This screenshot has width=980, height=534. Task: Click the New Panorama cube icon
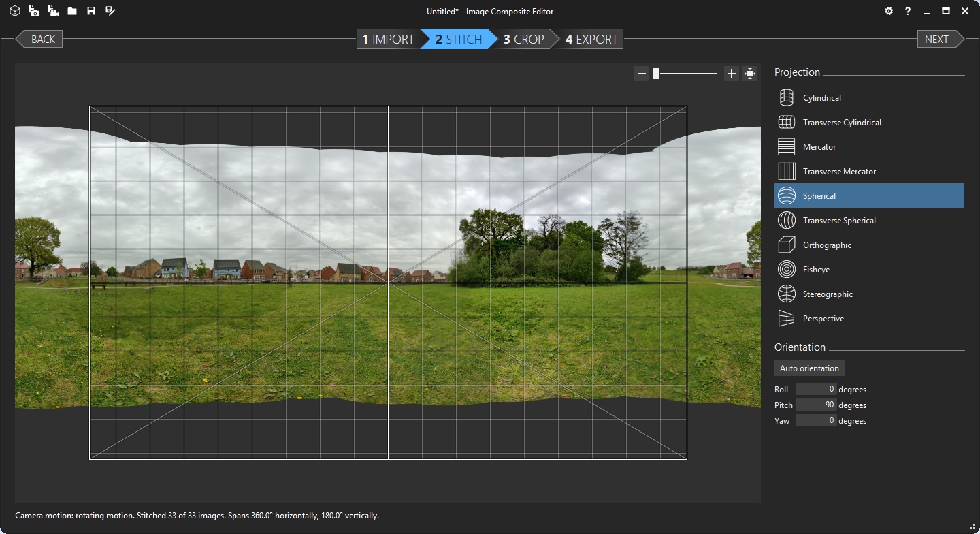click(x=14, y=11)
